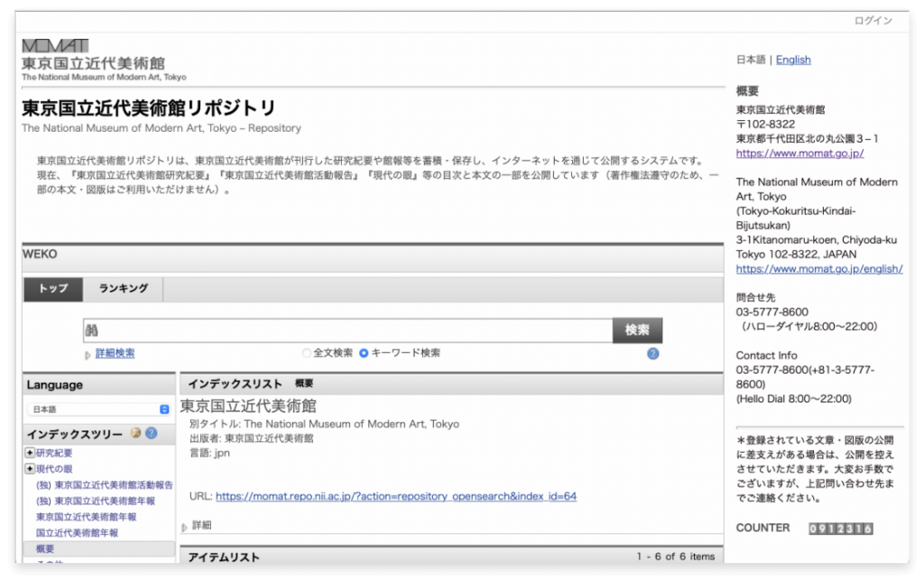Viewport: 924px width, 583px height.
Task: Expand the 詳細 section triangle
Action: click(x=184, y=527)
